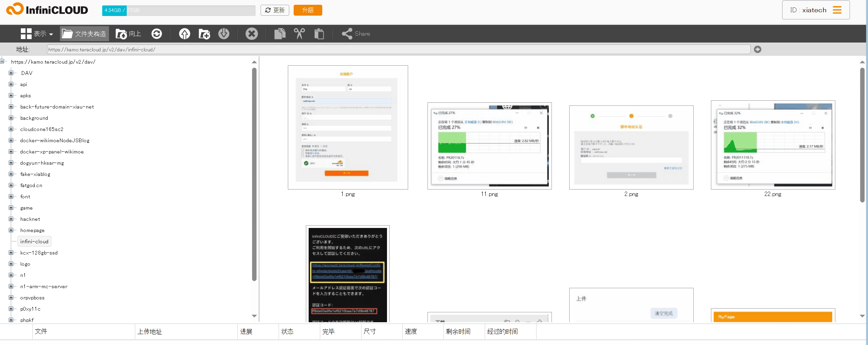Expand the homepage folder node

[11, 230]
